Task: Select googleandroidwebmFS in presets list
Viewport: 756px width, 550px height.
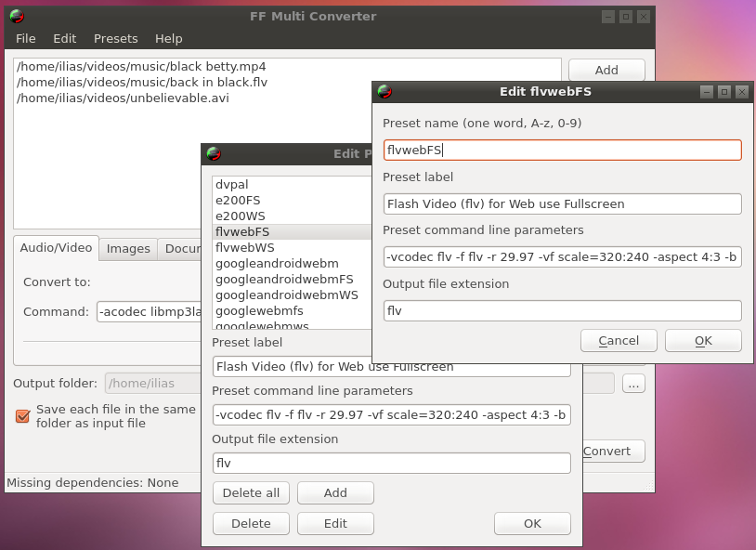Action: (x=292, y=280)
